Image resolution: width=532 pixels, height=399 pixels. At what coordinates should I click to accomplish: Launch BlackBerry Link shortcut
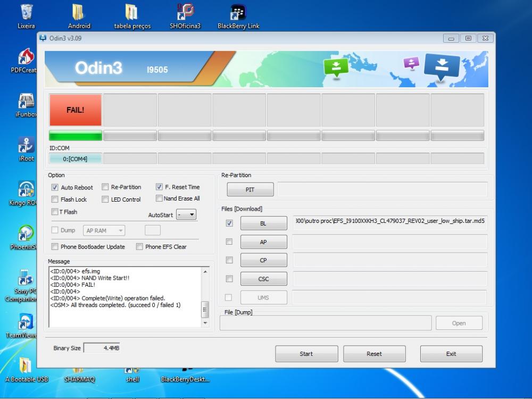coord(238,15)
